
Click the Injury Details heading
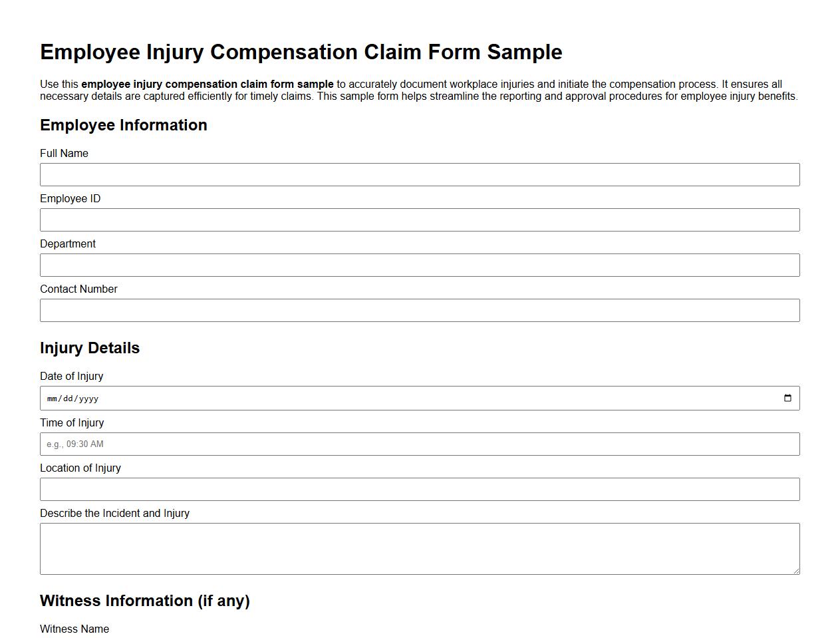pyautogui.click(x=90, y=348)
